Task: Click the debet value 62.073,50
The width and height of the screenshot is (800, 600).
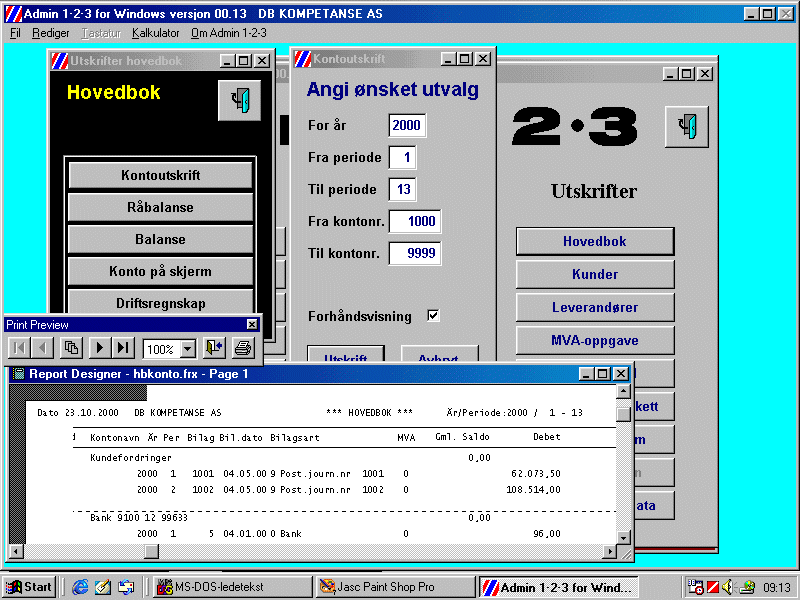Action: click(x=536, y=474)
